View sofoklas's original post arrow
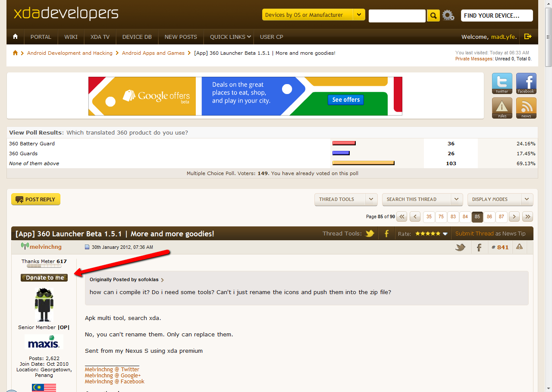 point(163,280)
